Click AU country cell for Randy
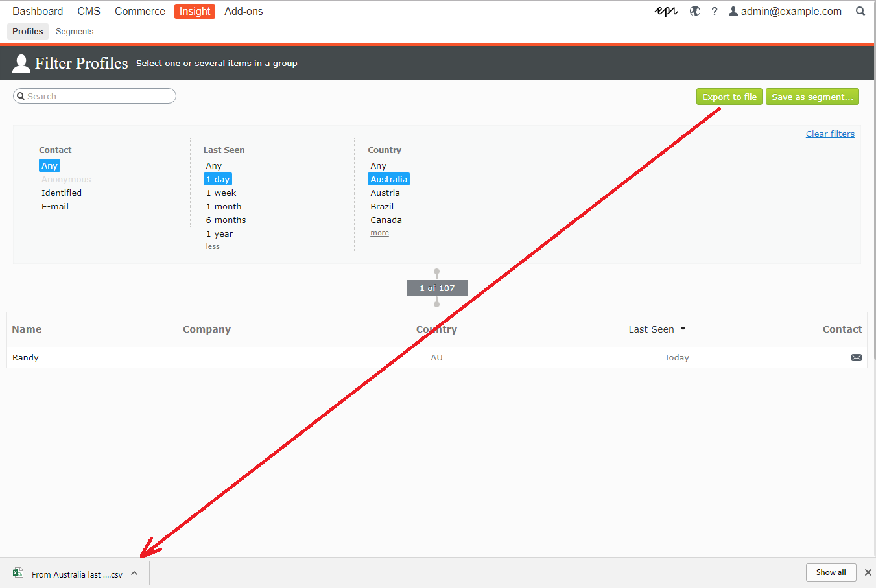876x588 pixels. pyautogui.click(x=437, y=357)
